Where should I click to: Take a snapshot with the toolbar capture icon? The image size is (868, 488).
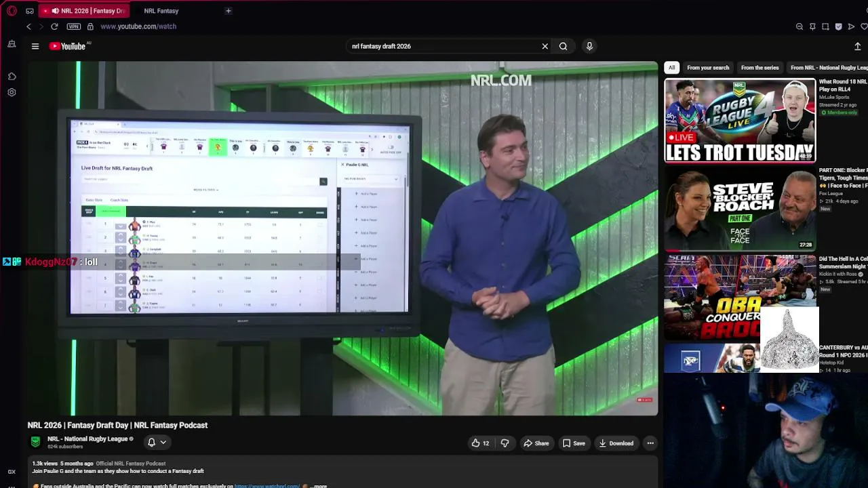tap(825, 26)
